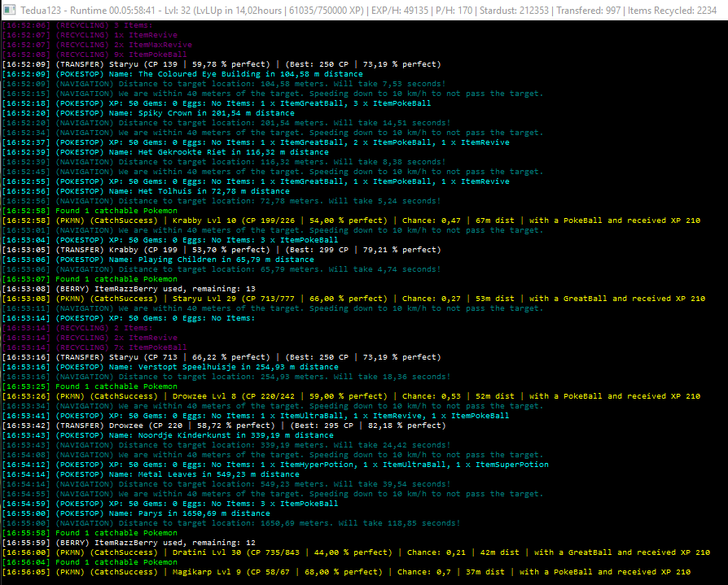
Task: Click the navigation line 'Will take 24,42 seconds'
Action: click(x=226, y=445)
